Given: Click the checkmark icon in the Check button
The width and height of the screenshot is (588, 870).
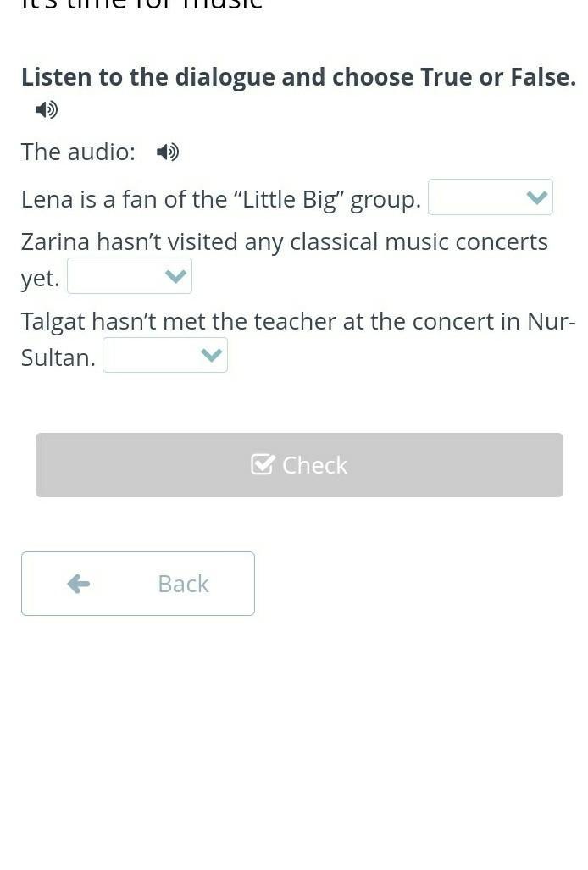Looking at the screenshot, I should coord(263,464).
